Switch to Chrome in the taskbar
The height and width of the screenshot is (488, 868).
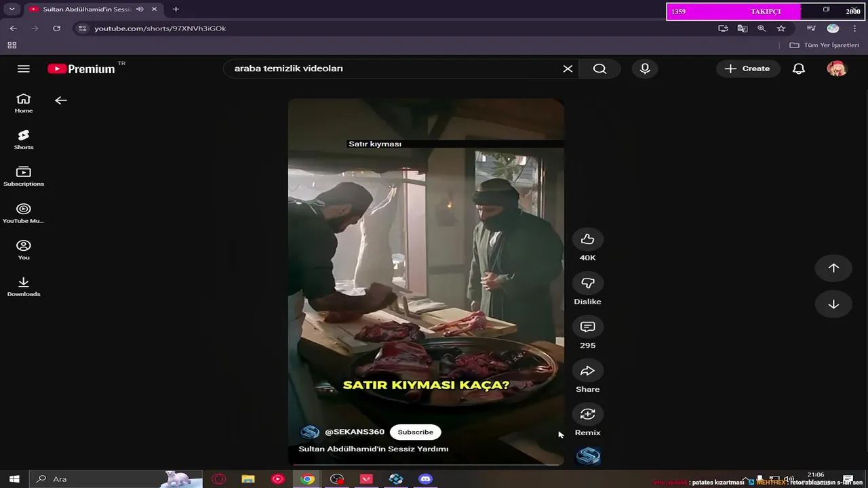pyautogui.click(x=307, y=479)
